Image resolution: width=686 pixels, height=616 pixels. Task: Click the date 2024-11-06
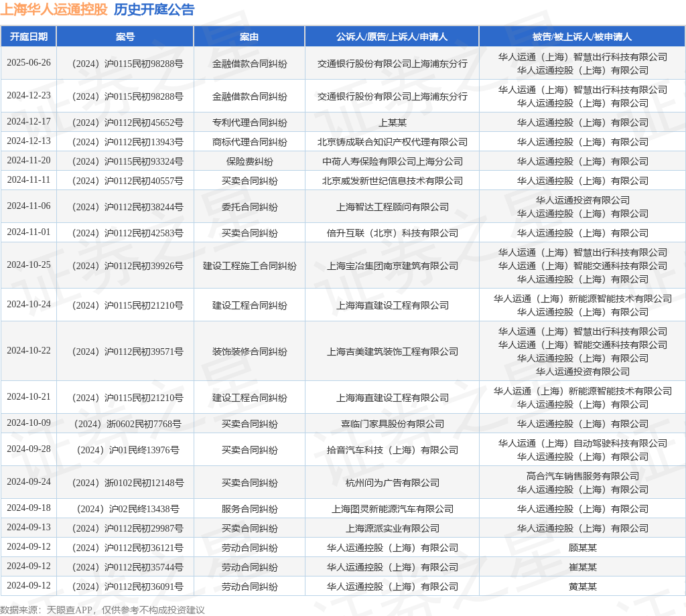[29, 206]
